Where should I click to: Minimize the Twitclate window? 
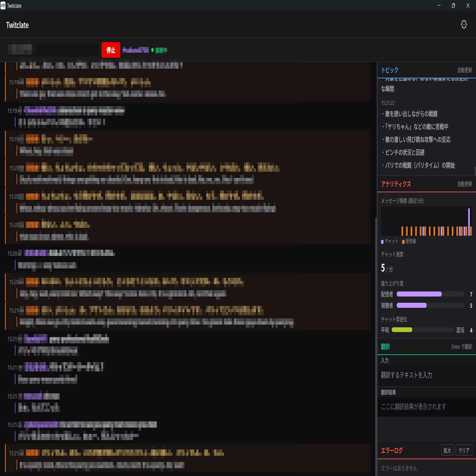[x=439, y=5]
